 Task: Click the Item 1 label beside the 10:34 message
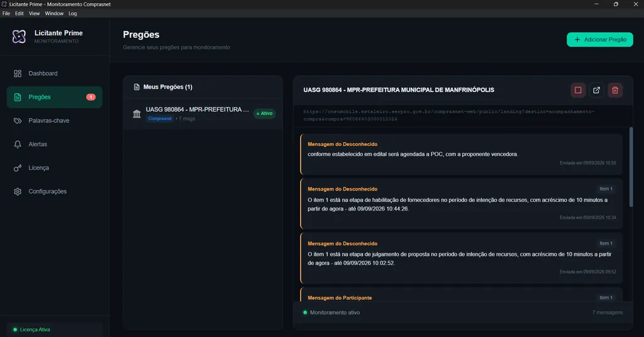(606, 189)
